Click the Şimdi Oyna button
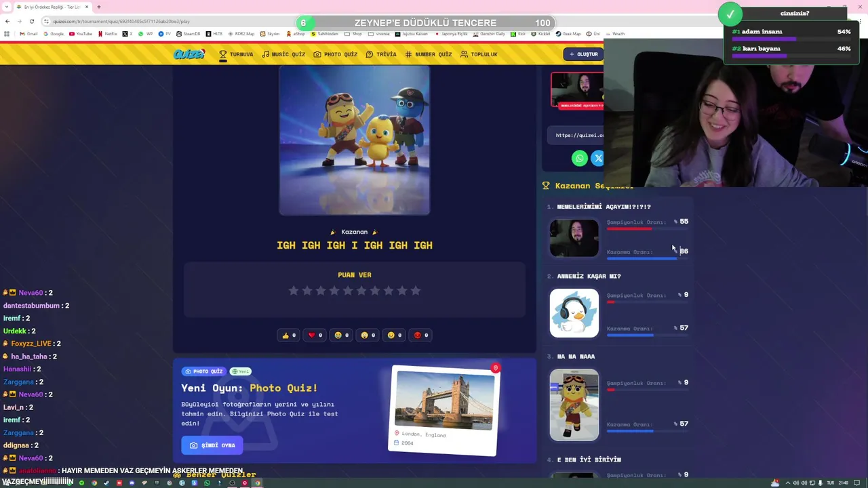Screen dimensions: 868x488 212,445
